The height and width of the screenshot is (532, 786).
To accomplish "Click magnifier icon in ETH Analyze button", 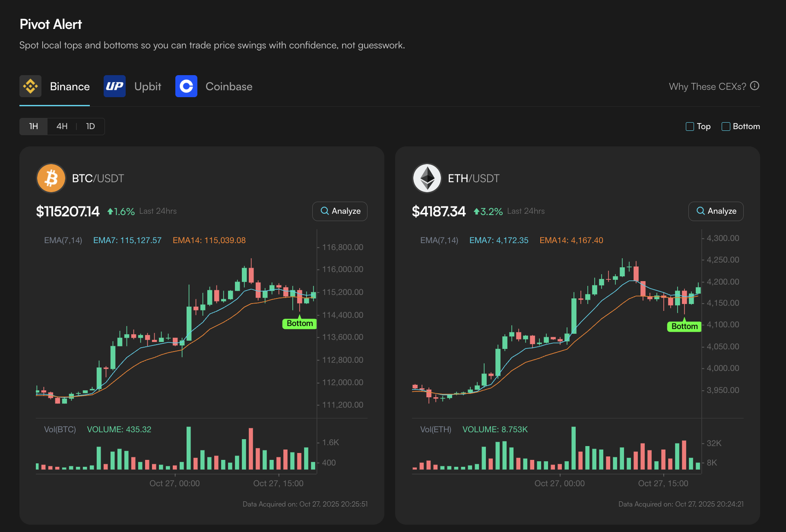I will tap(700, 211).
